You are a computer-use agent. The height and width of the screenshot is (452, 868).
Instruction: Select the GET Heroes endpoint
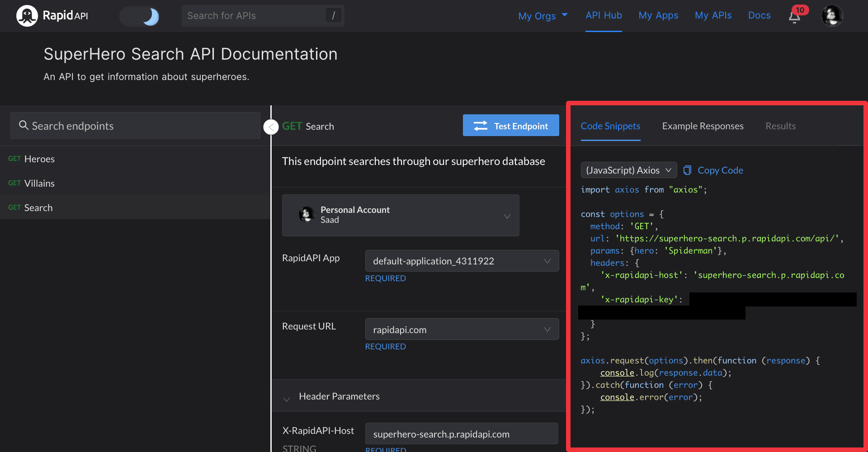135,159
